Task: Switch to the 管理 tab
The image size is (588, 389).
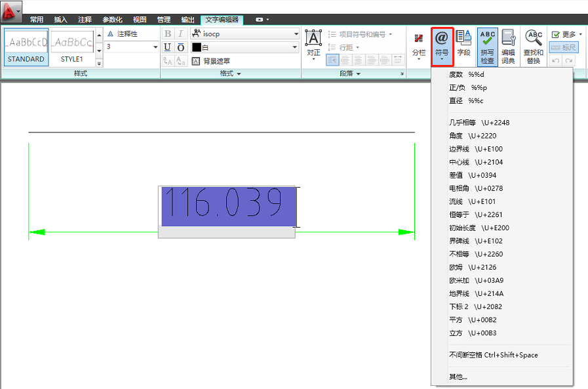Action: [163, 20]
